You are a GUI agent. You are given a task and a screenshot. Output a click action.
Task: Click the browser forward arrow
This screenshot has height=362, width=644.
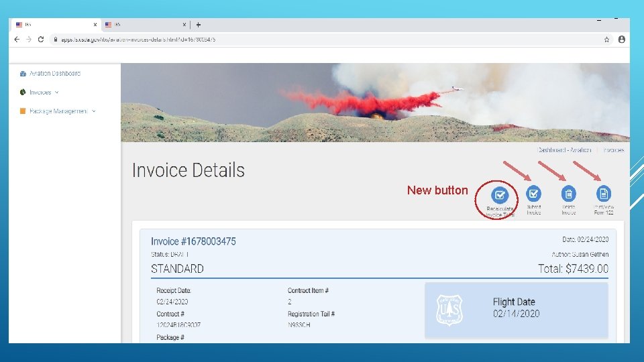29,40
